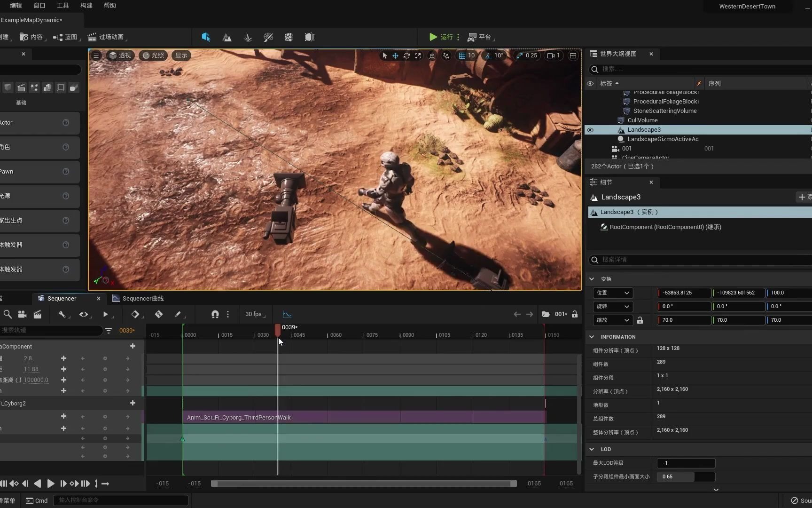The image size is (812, 508).
Task: Click help icon beside Pawn
Action: pos(66,172)
